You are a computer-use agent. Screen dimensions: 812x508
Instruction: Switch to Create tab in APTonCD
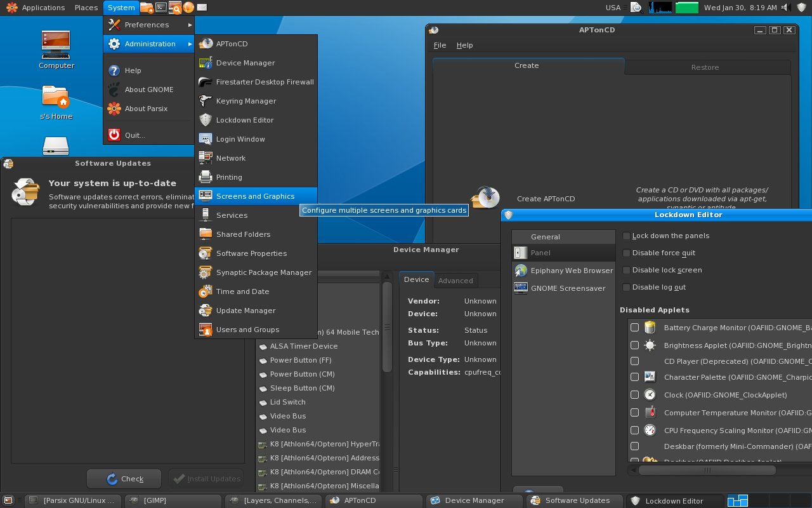tap(527, 66)
